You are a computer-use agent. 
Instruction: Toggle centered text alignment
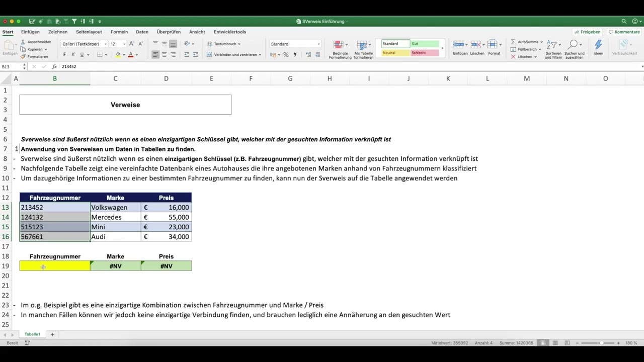click(164, 54)
